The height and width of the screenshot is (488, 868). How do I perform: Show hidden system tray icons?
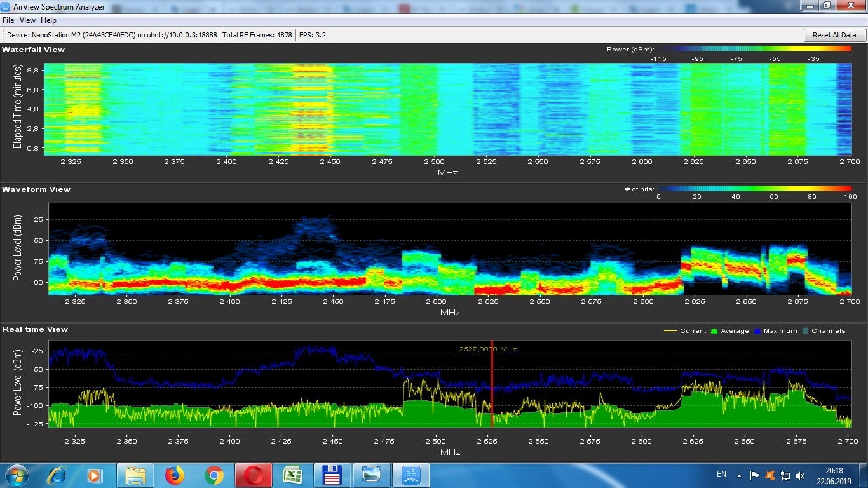[739, 475]
